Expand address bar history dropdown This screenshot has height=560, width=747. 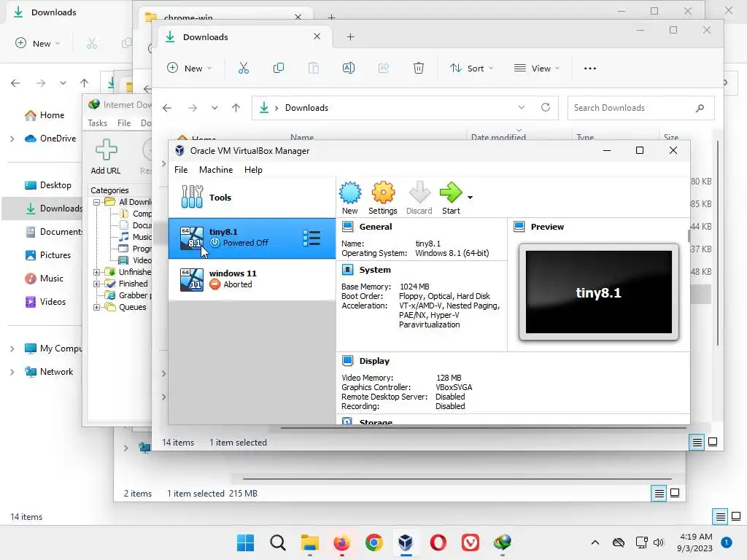coord(521,108)
